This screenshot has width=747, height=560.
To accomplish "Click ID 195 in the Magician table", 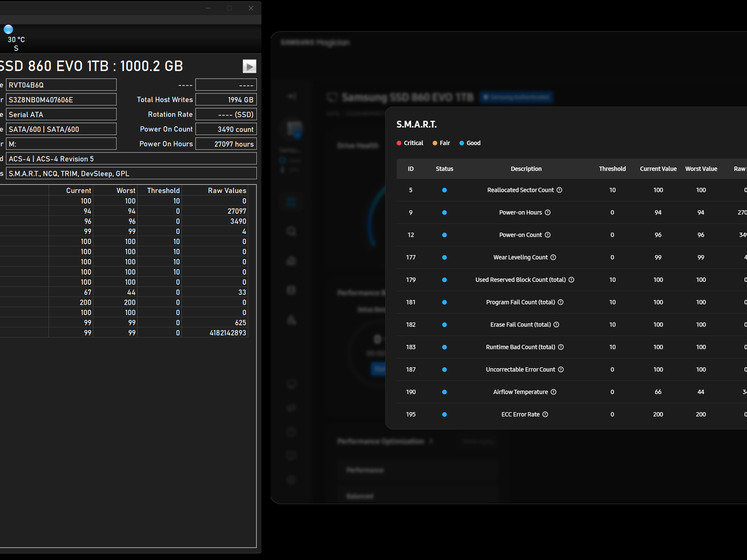I will pos(411,414).
